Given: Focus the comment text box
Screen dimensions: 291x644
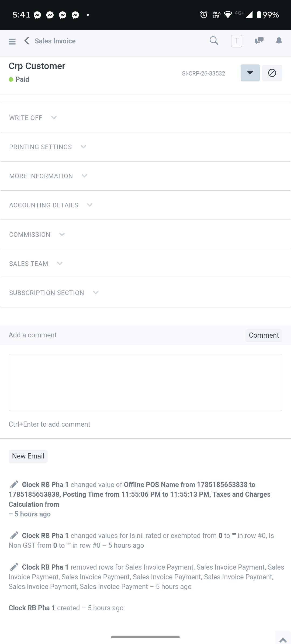Looking at the screenshot, I should pos(145,382).
